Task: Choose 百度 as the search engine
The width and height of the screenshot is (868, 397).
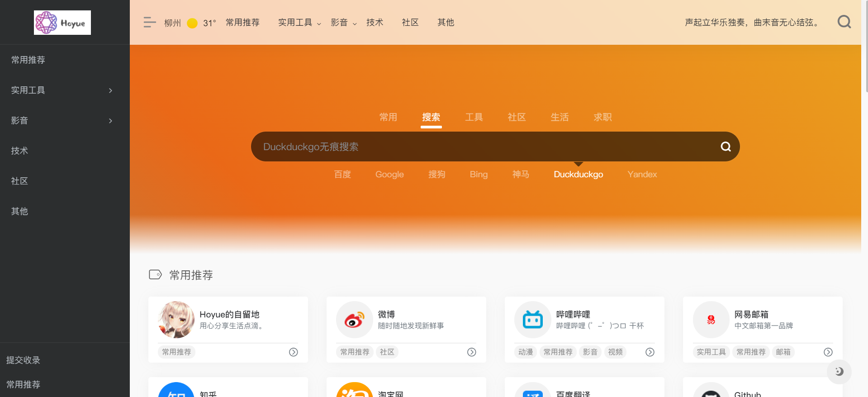Action: (342, 175)
